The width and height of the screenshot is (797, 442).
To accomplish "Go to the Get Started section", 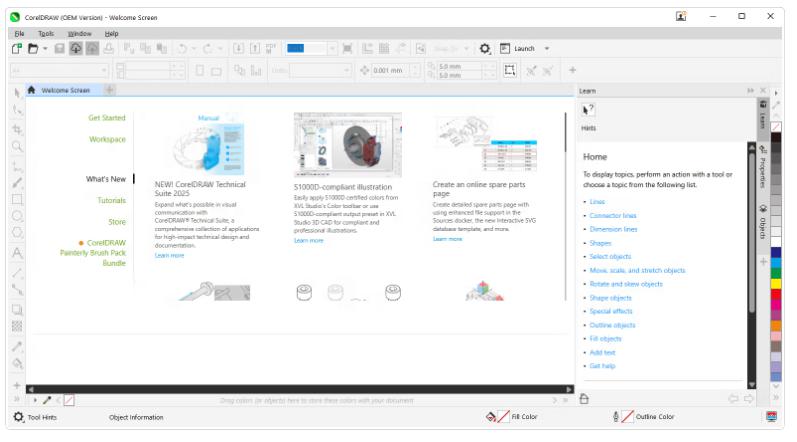I will 107,118.
